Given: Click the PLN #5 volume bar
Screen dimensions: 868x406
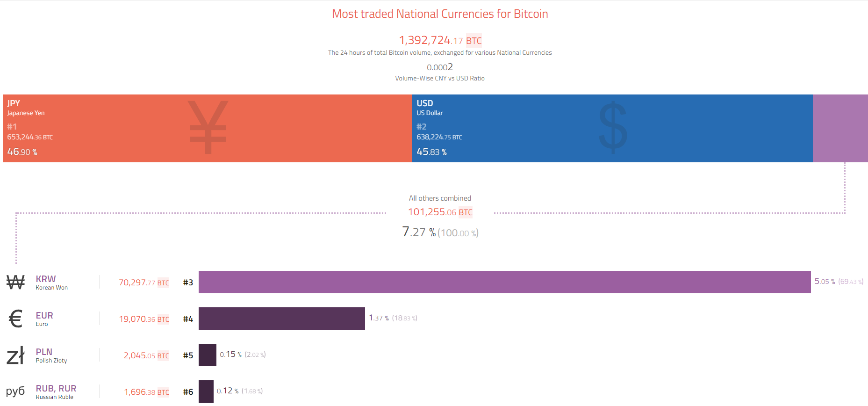Looking at the screenshot, I should coord(208,355).
